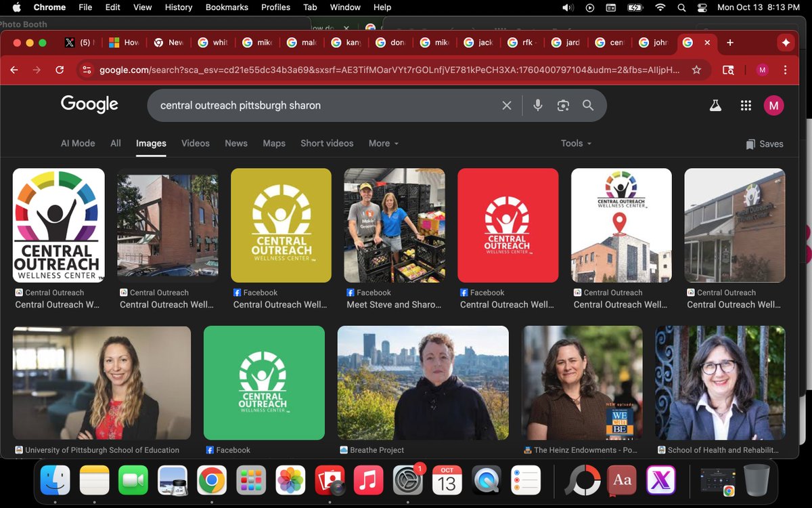Open the Saves collection link
This screenshot has width=812, height=508.
(x=765, y=144)
